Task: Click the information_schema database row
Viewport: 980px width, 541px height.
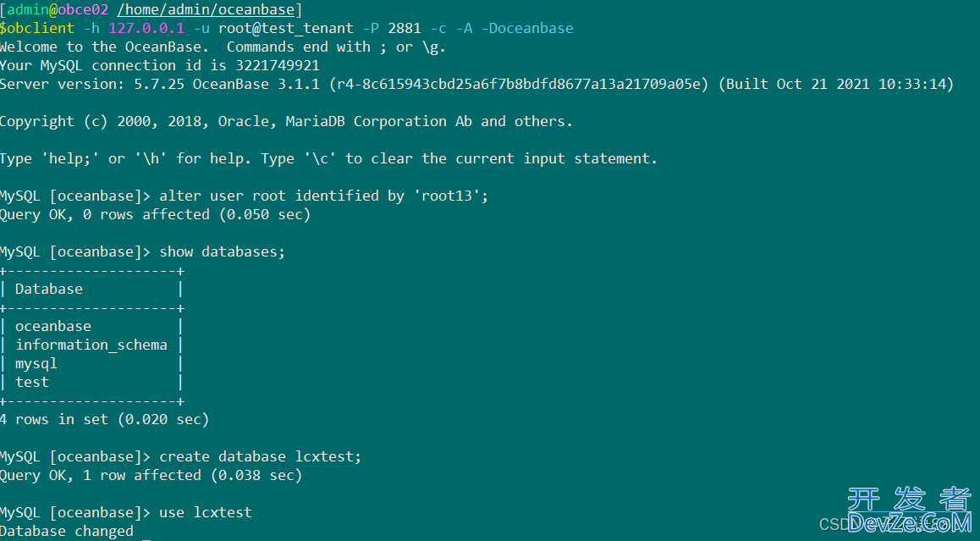Action: tap(91, 345)
